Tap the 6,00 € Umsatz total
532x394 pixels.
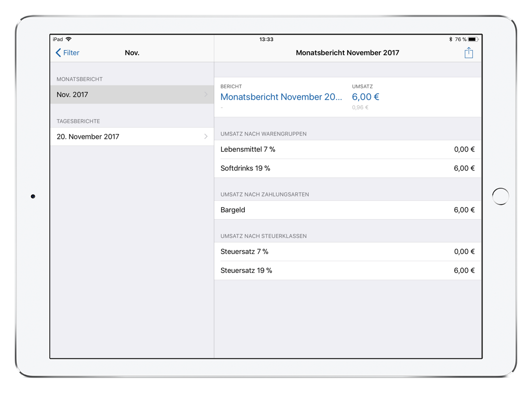pos(366,97)
